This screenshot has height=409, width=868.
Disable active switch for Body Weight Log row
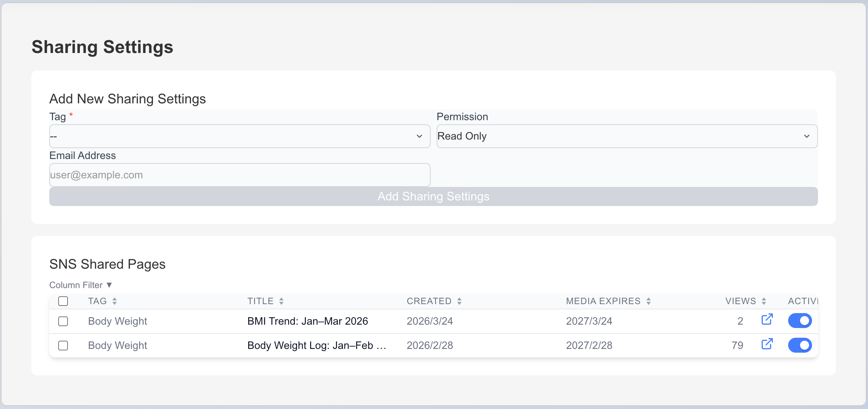coord(800,345)
